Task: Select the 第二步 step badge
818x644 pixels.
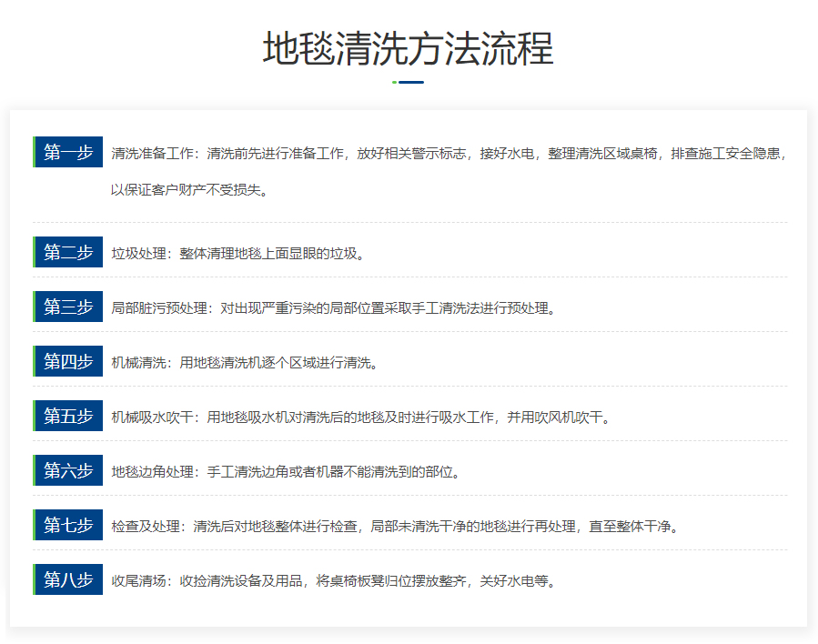Action: coord(68,253)
